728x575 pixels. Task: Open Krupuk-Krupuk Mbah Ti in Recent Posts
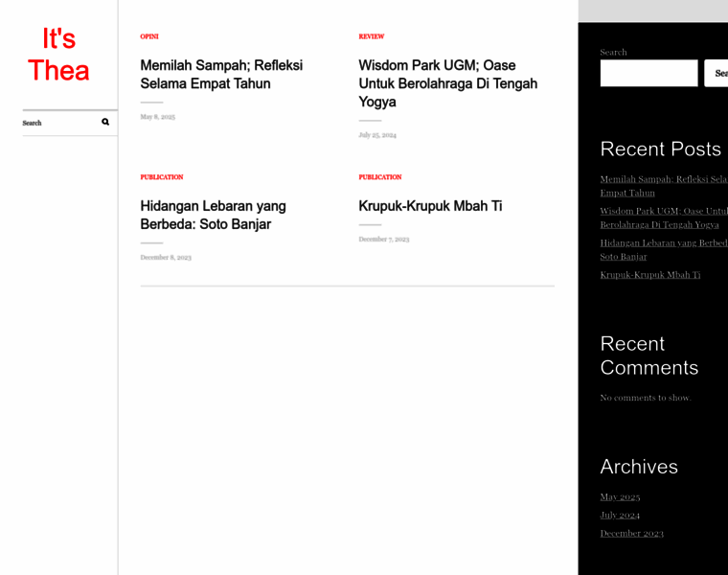[x=649, y=275]
